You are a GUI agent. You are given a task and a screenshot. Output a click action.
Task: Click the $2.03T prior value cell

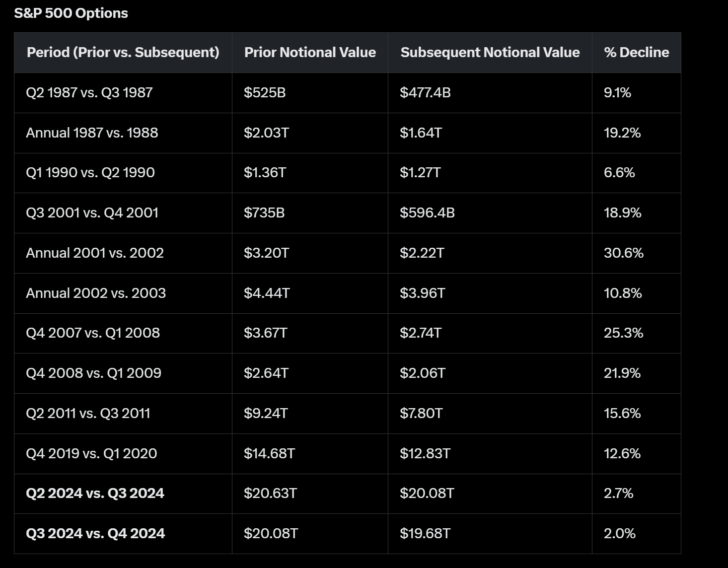(266, 133)
